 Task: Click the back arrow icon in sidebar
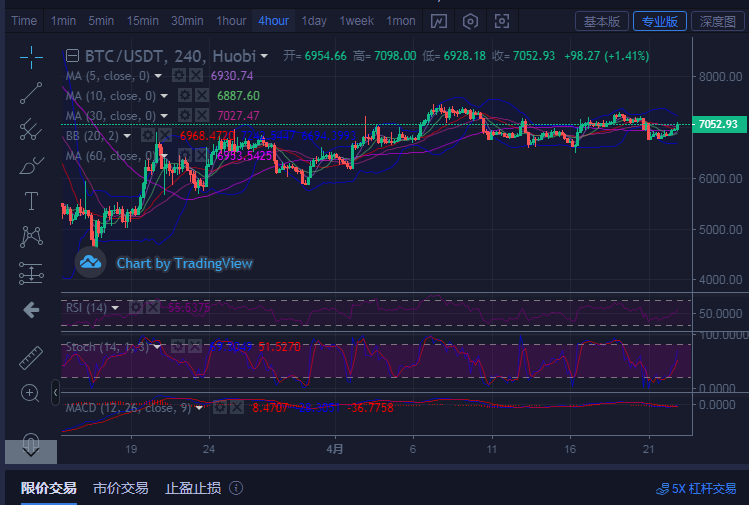click(32, 310)
